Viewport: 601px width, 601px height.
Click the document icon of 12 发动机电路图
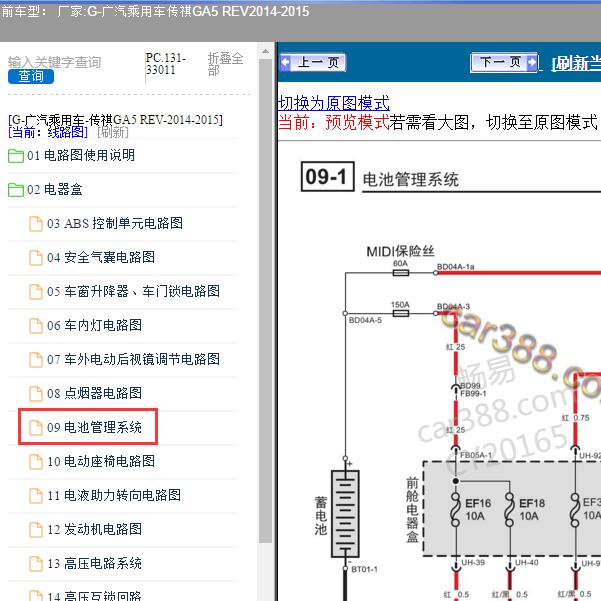36,530
